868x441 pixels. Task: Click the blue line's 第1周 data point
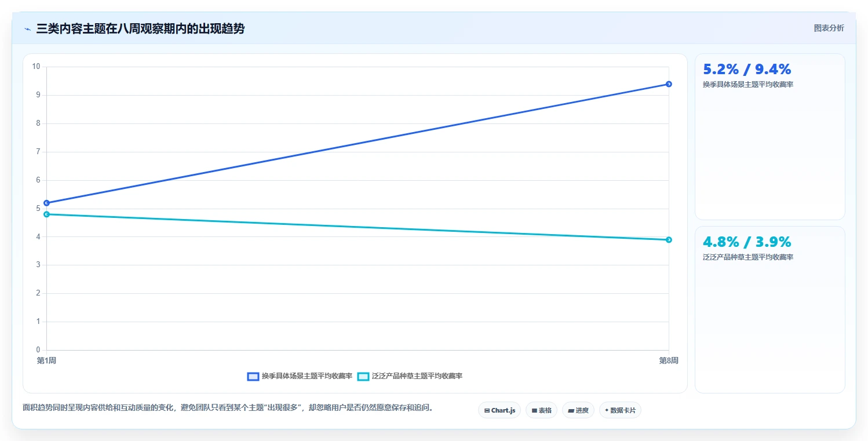pyautogui.click(x=46, y=203)
